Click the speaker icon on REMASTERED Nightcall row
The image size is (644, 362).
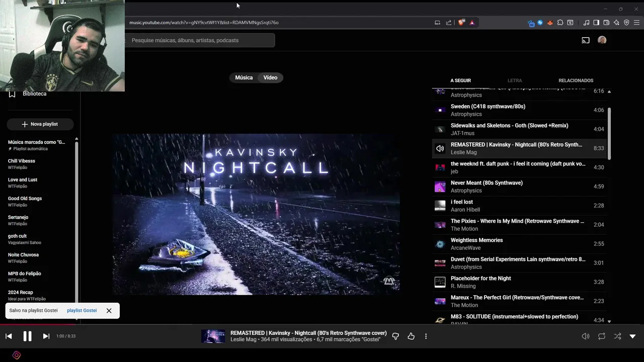click(x=440, y=148)
